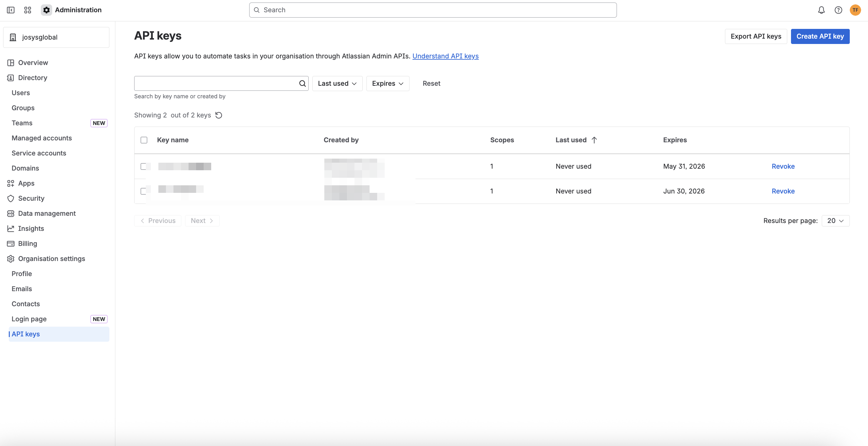
Task: Click the magnifier icon in key search
Action: 302,84
